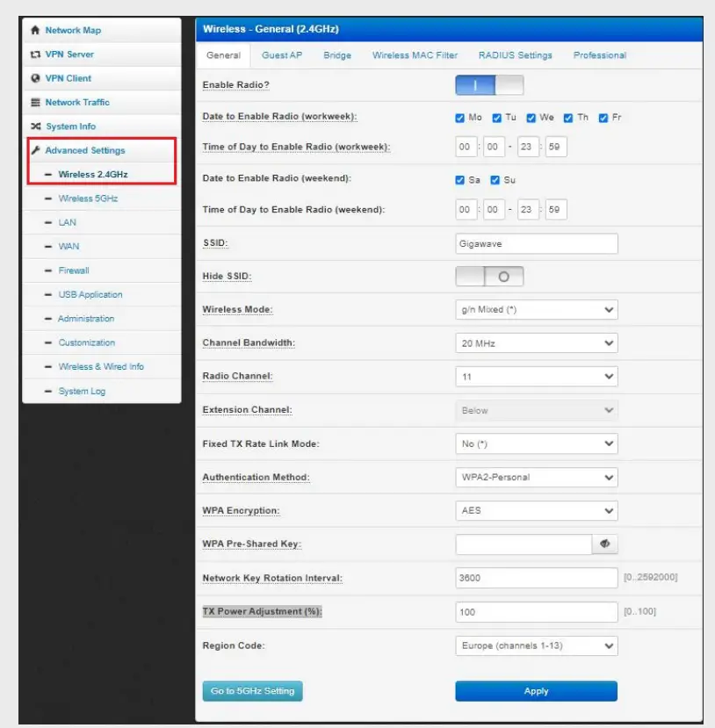Image resolution: width=715 pixels, height=728 pixels.
Task: Uncheck the We workweek checkbox
Action: 531,118
